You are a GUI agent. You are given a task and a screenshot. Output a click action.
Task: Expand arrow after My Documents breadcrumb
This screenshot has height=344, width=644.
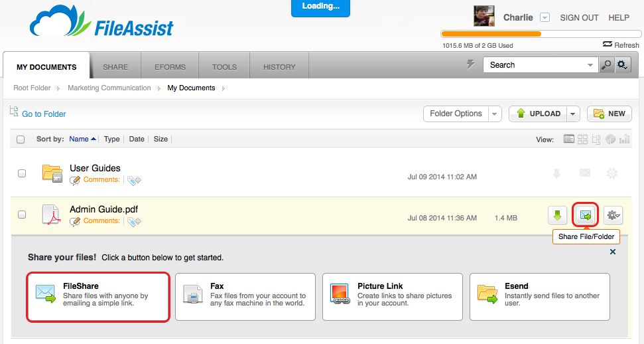tap(223, 88)
